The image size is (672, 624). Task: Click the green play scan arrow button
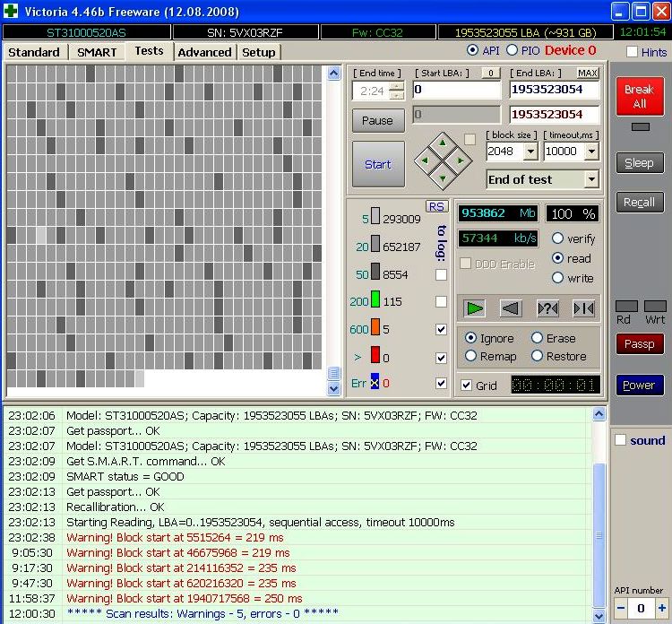coord(474,308)
